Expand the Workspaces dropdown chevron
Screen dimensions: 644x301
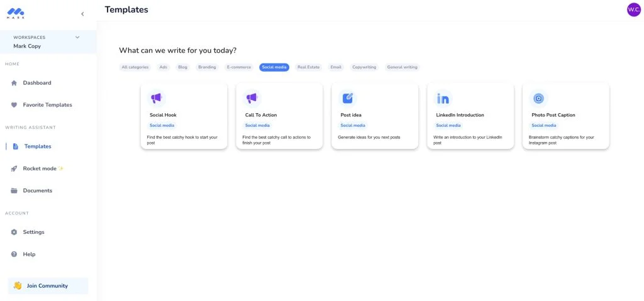(77, 37)
